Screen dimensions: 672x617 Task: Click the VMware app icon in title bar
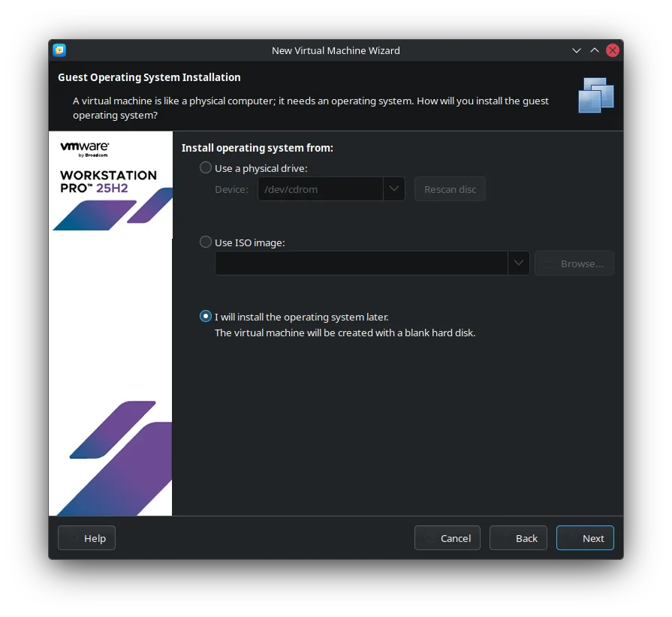(59, 50)
